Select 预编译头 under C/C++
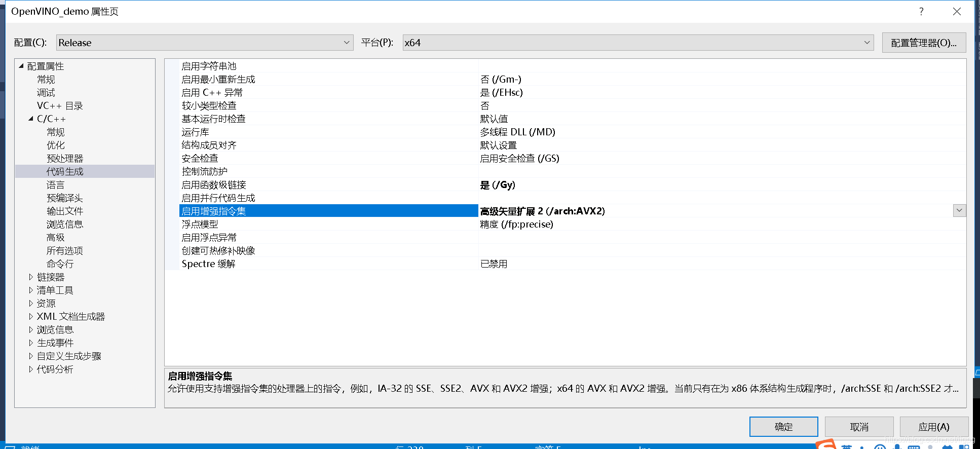The height and width of the screenshot is (449, 980). pyautogui.click(x=65, y=198)
